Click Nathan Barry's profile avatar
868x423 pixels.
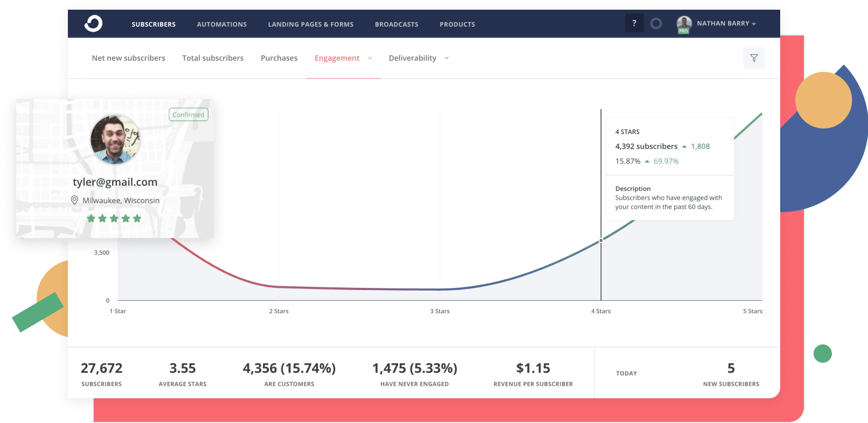tap(684, 23)
